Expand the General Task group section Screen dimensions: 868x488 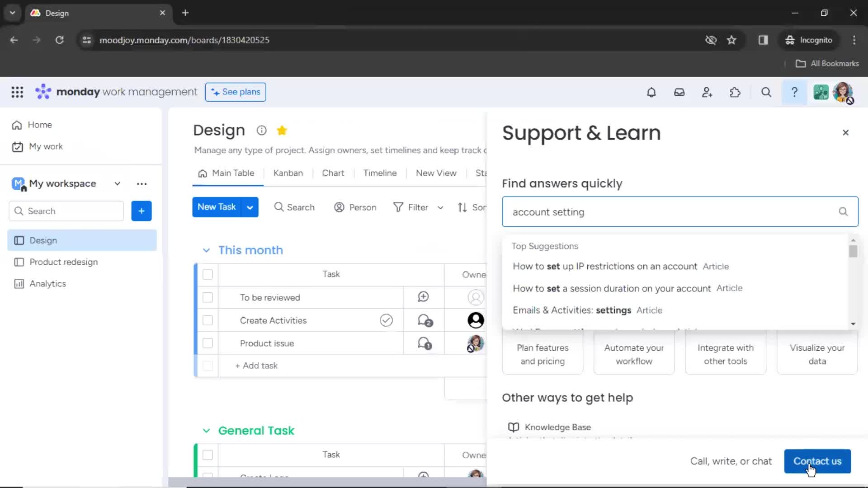click(206, 430)
